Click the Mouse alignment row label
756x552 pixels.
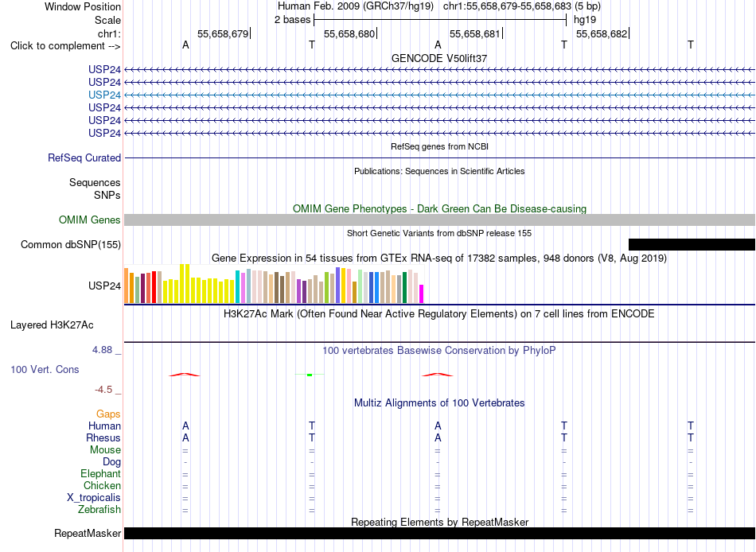(105, 450)
